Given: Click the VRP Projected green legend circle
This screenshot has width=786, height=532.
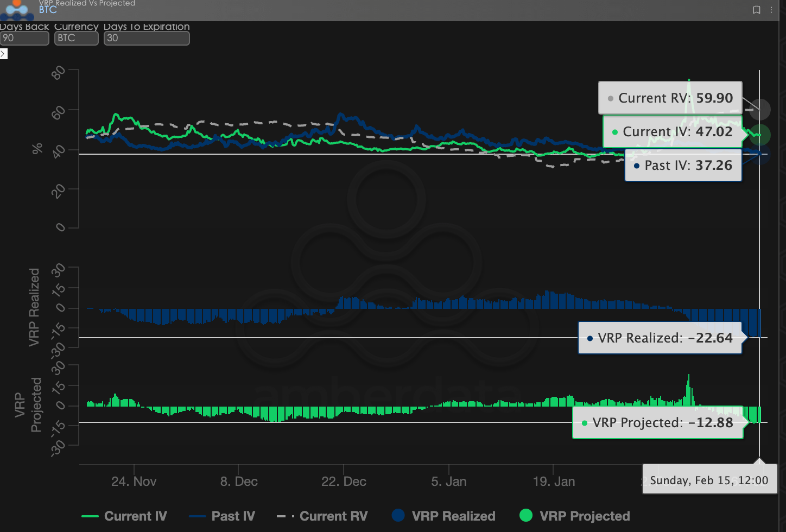Looking at the screenshot, I should (x=526, y=515).
